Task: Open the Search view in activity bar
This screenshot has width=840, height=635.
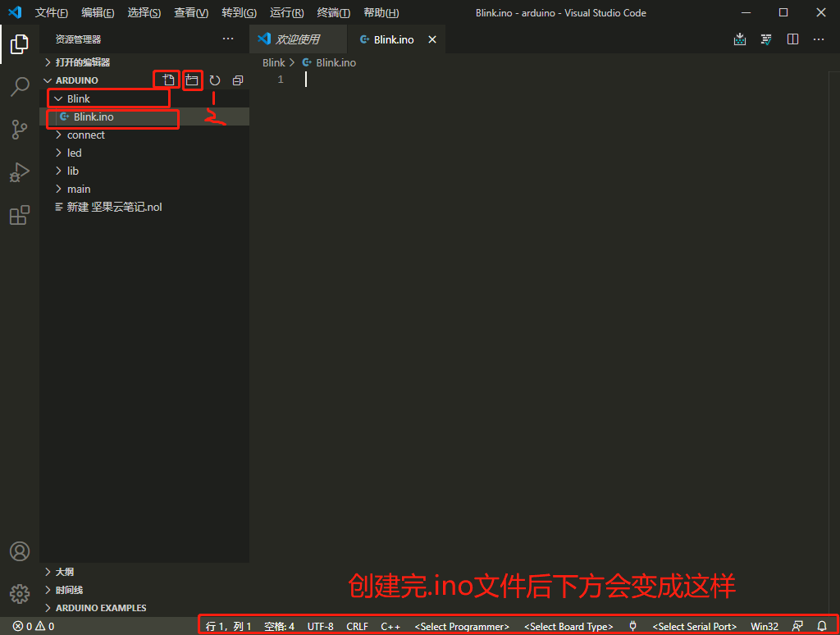Action: tap(20, 86)
